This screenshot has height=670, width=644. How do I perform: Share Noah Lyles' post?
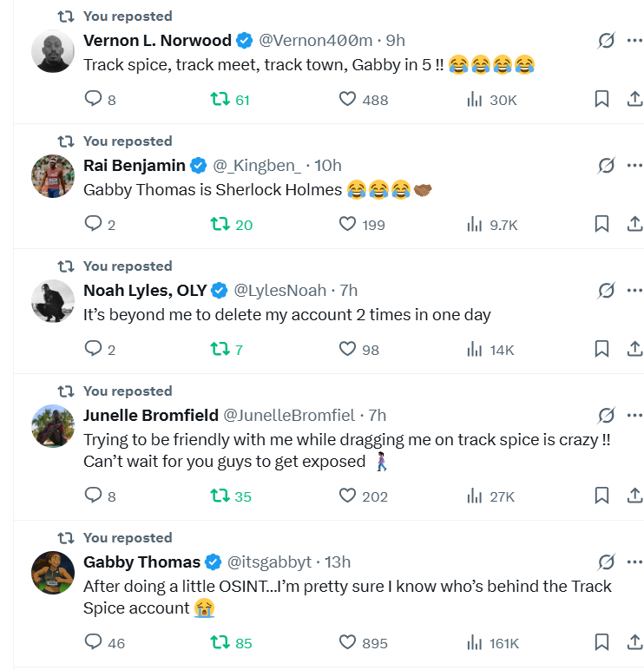634,350
